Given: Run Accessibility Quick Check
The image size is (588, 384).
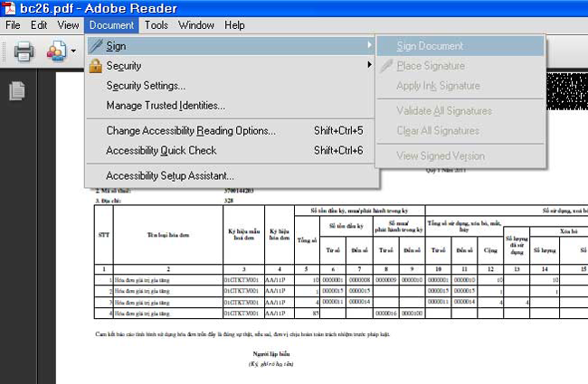Looking at the screenshot, I should [x=231, y=151].
